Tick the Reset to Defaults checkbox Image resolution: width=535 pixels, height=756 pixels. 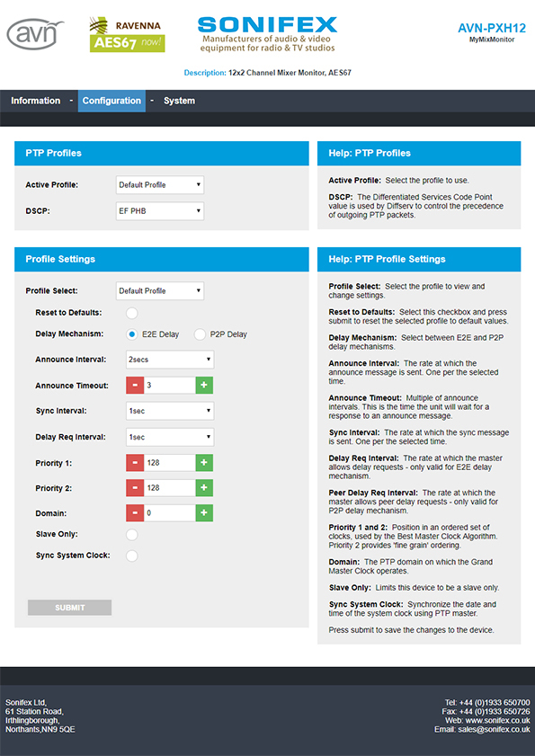click(x=131, y=313)
